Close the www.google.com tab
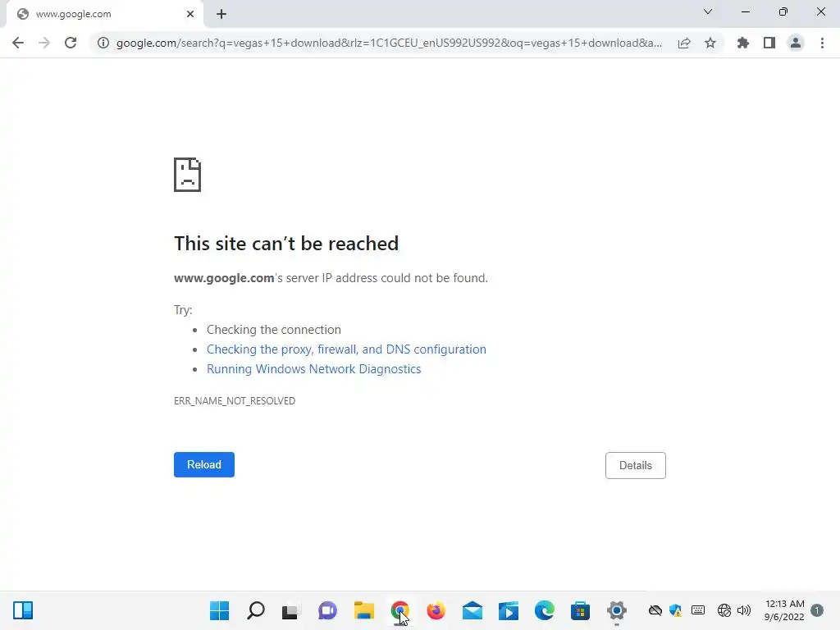Image resolution: width=840 pixels, height=630 pixels. (x=190, y=14)
